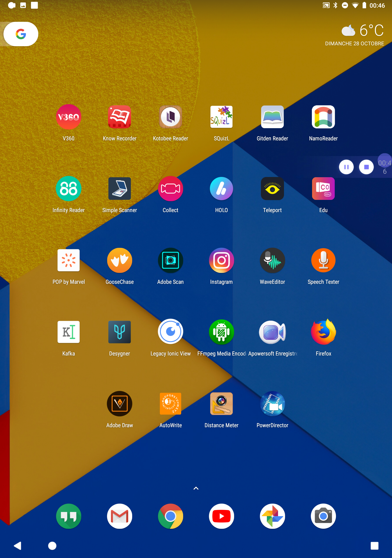The image size is (392, 558).
Task: Launch GooseChase app
Action: pyautogui.click(x=120, y=260)
